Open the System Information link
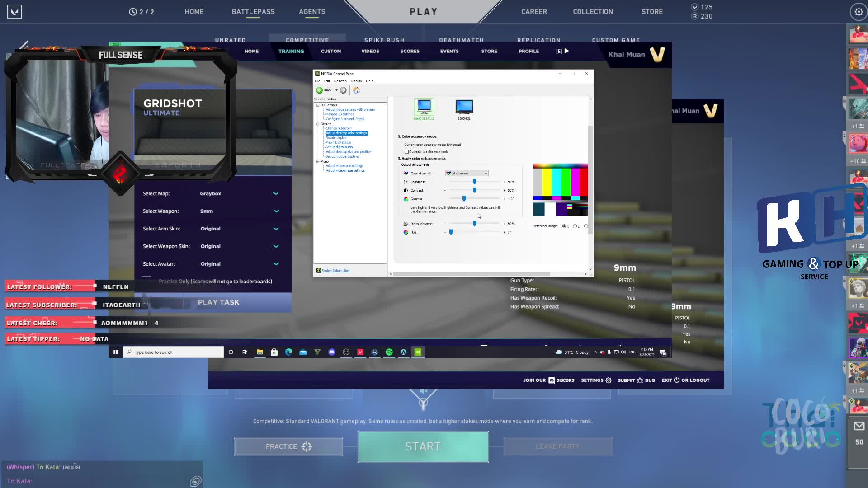Screen dimensions: 868x488 [x=335, y=271]
